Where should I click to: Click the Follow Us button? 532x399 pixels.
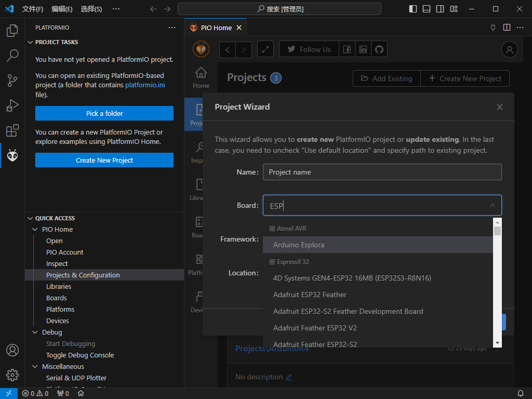[309, 49]
